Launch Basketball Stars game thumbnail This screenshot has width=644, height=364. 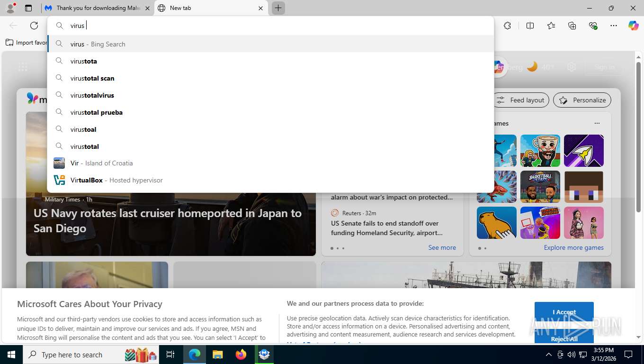540,187
